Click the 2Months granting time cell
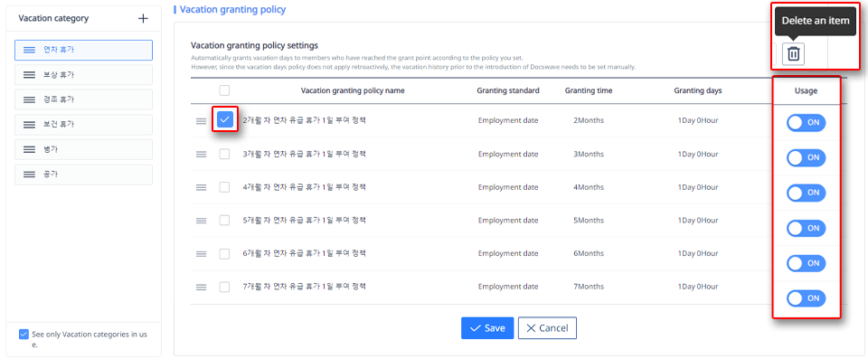The width and height of the screenshot is (868, 359). point(589,121)
